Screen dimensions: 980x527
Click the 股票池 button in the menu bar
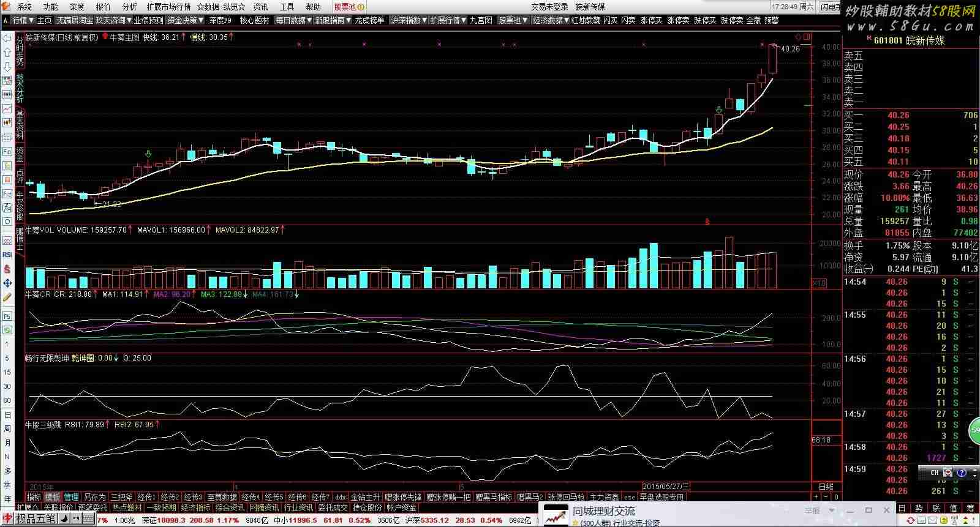point(349,7)
